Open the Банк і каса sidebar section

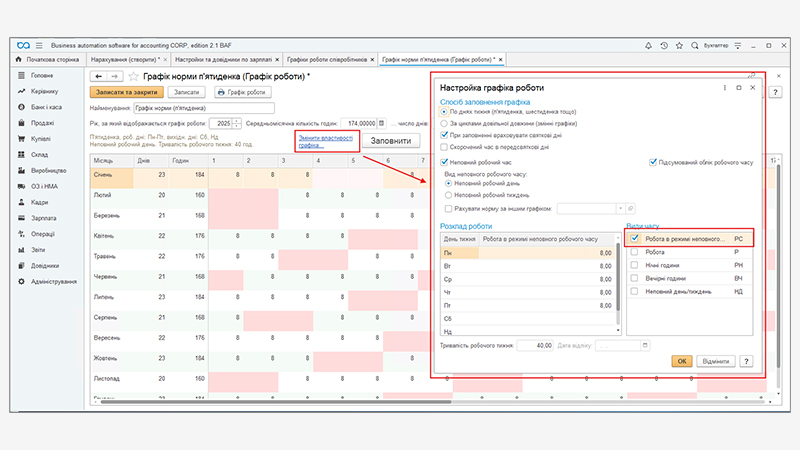coord(45,107)
